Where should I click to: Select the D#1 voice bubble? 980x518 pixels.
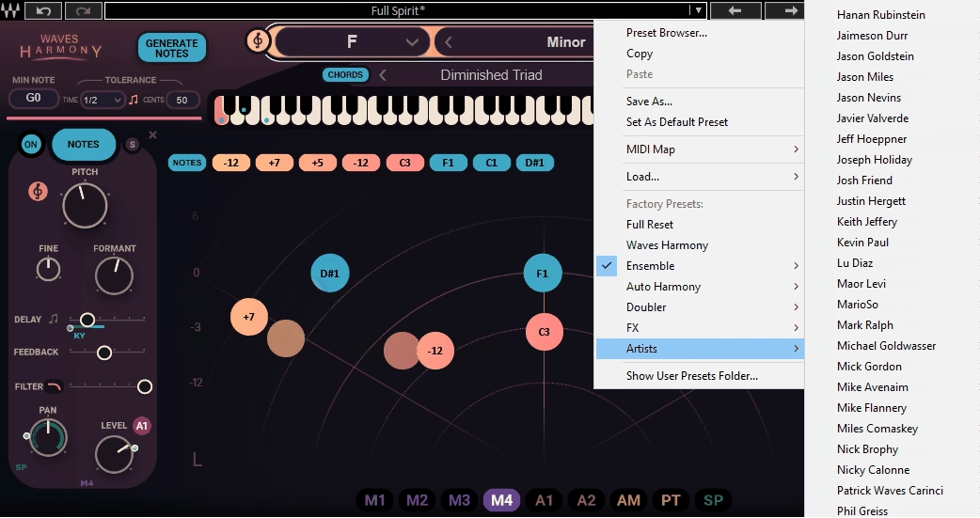(329, 273)
